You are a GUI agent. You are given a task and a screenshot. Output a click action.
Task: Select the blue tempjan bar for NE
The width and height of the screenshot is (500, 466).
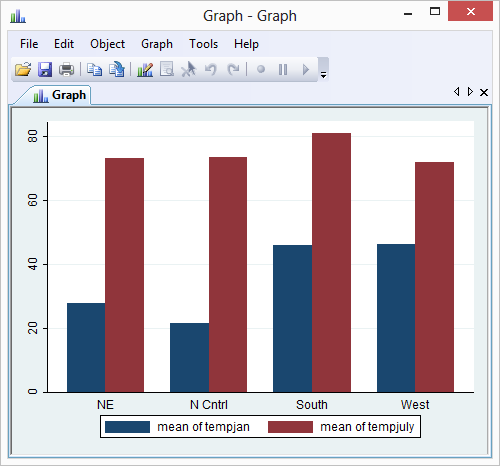86,347
